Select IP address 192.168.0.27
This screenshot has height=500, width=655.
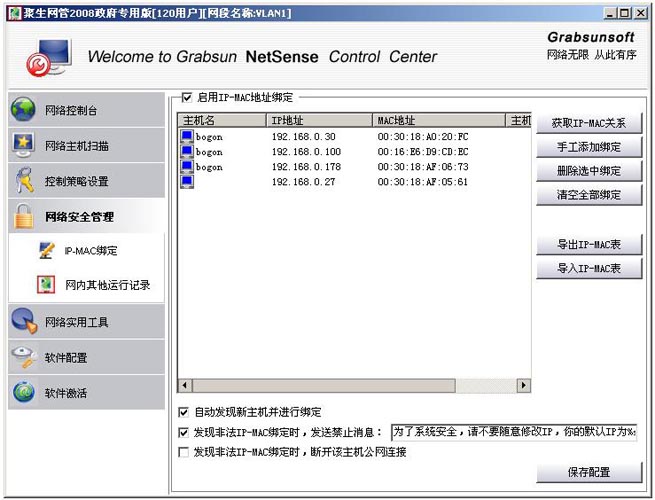304,182
